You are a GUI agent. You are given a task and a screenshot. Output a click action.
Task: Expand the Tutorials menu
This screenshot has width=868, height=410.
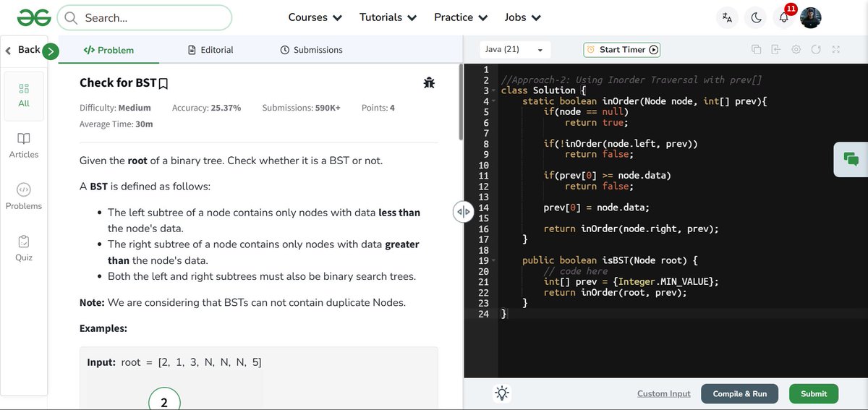click(x=388, y=17)
